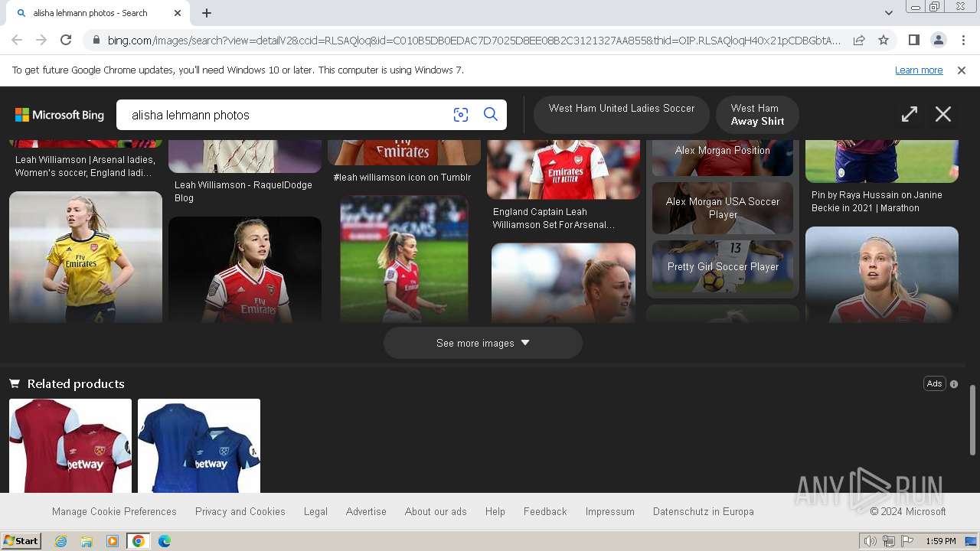Open the tab search dropdown arrow

pyautogui.click(x=888, y=13)
